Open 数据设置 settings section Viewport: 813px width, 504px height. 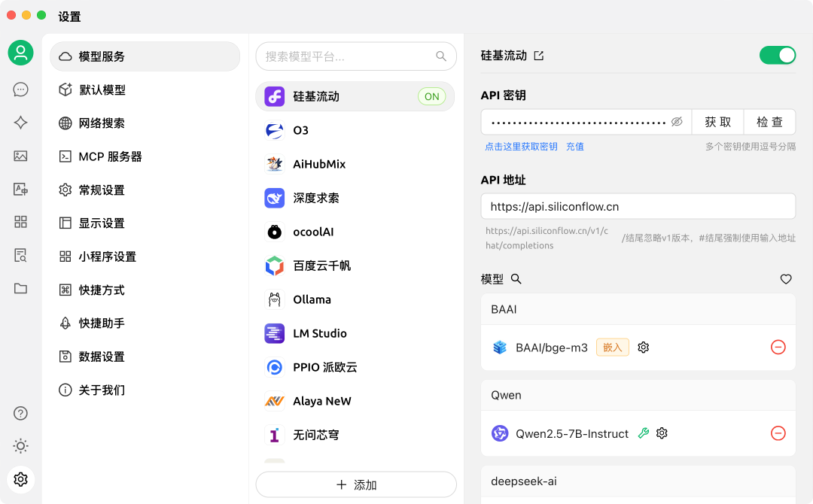click(145, 357)
